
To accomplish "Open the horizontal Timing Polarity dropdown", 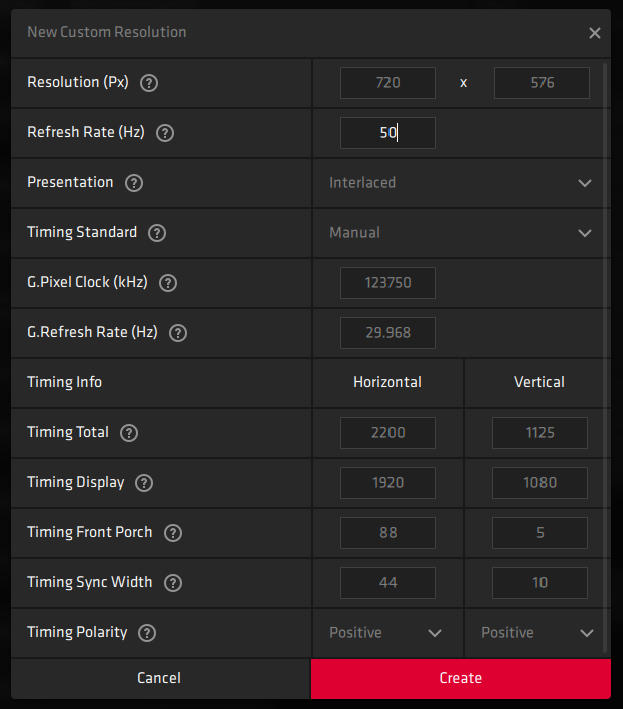I will pyautogui.click(x=387, y=633).
